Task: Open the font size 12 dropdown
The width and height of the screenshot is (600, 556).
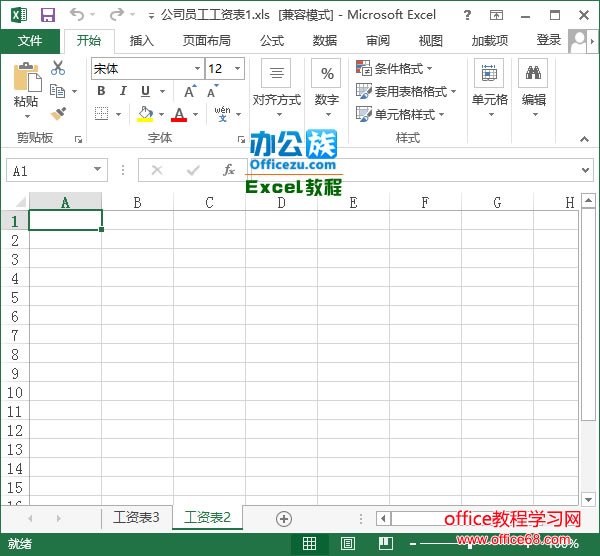Action: tap(237, 68)
